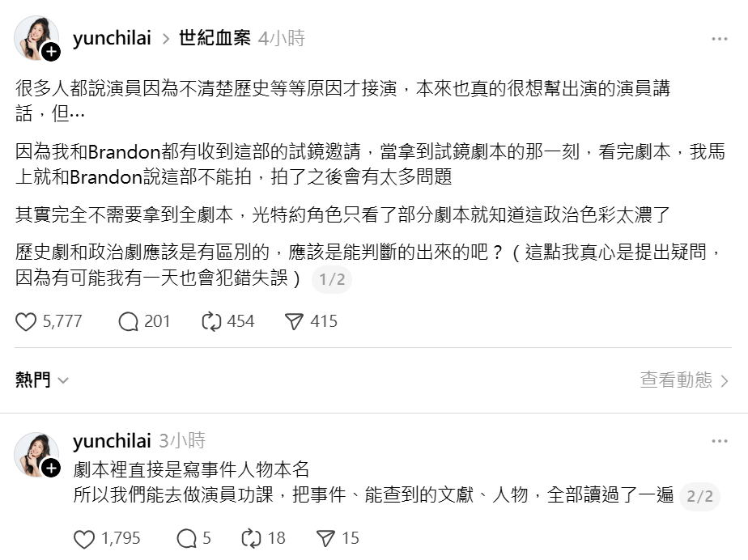Open more options menu for the reply
The width and height of the screenshot is (748, 560).
719,441
